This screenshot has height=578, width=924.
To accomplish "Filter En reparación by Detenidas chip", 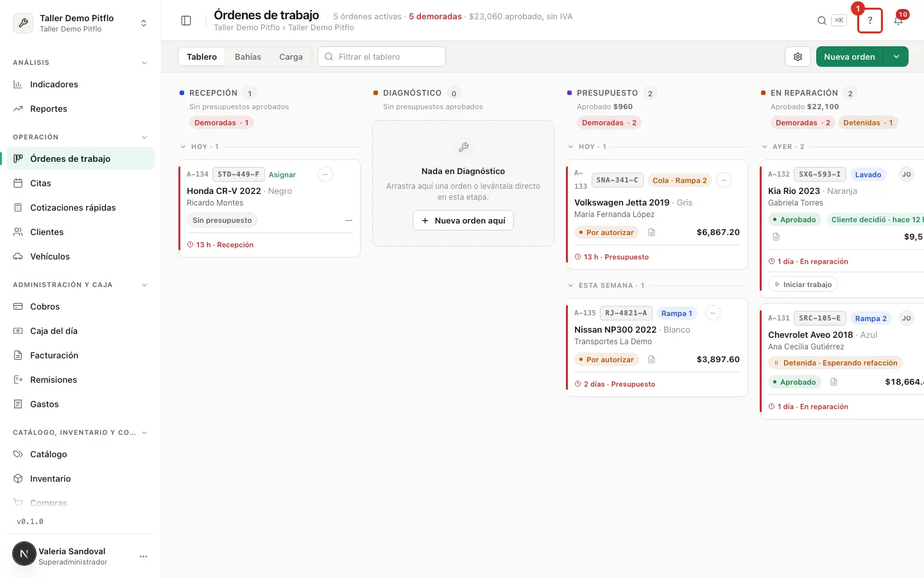I will pos(868,123).
